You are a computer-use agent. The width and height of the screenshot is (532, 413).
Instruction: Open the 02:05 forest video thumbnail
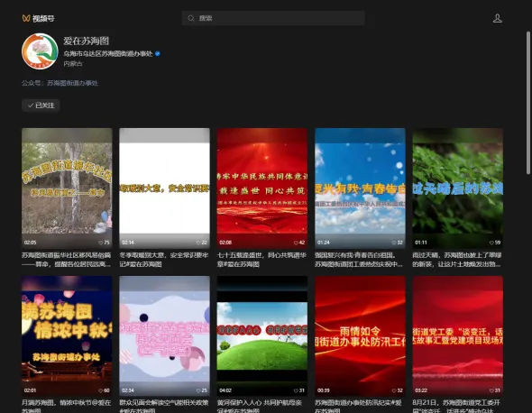pos(67,188)
